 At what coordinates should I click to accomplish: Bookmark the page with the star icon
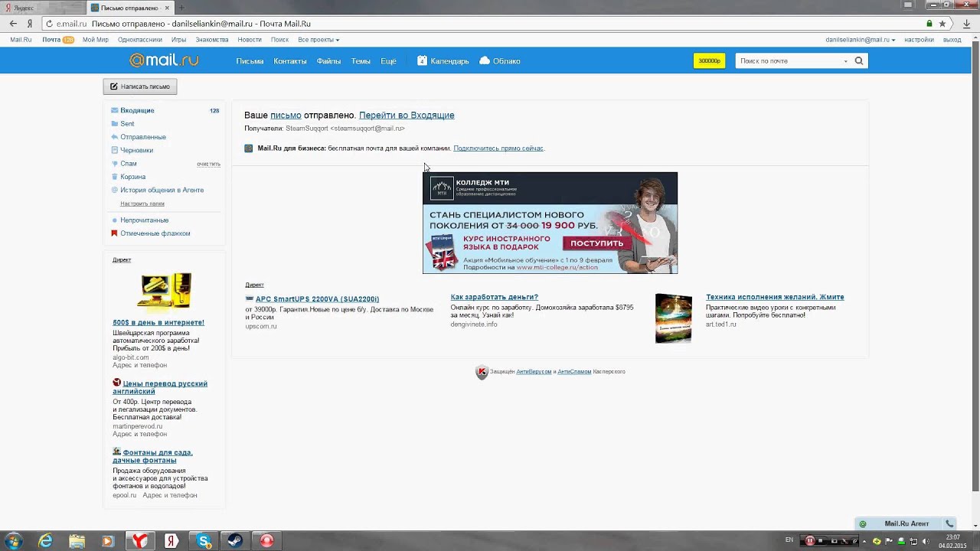coord(942,24)
